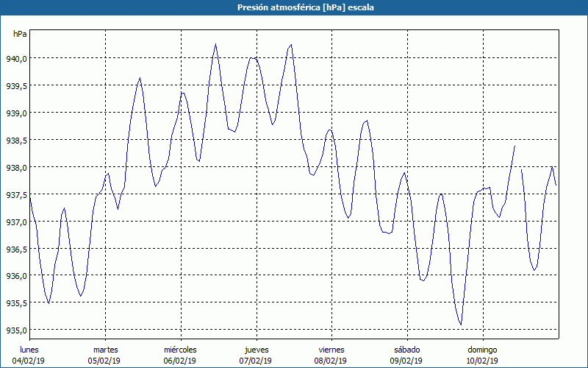Click the 'hPa' axis unit label
588x368 pixels.
20,34
